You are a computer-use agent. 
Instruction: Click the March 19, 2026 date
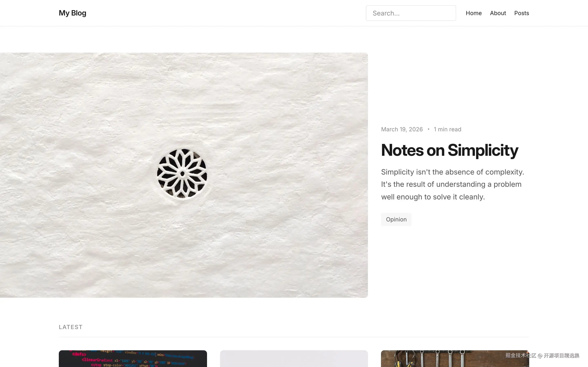point(402,129)
